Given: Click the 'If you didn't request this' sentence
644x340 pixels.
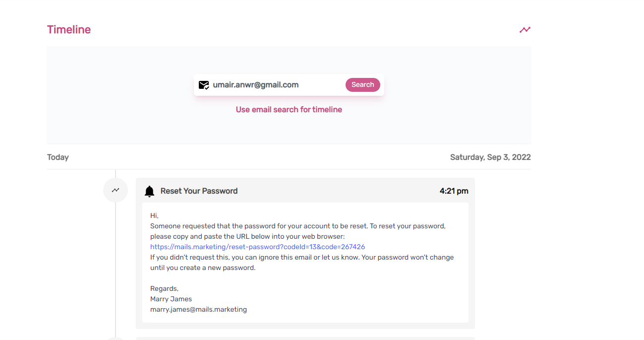Looking at the screenshot, I should 302,263.
